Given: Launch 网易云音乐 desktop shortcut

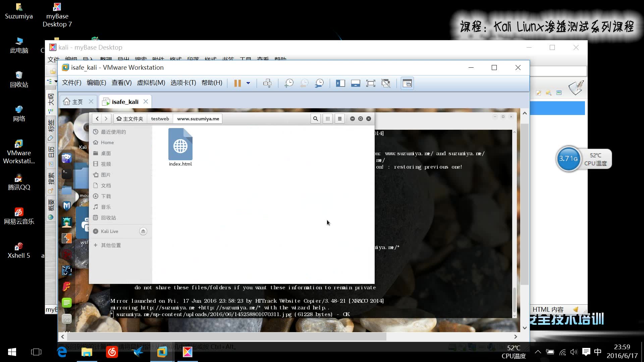Looking at the screenshot, I should pos(19,217).
